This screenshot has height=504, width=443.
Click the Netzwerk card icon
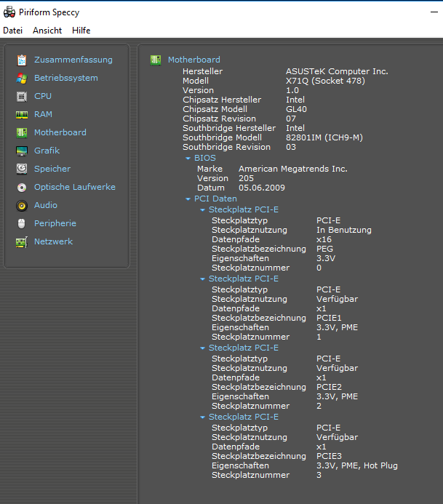[22, 242]
